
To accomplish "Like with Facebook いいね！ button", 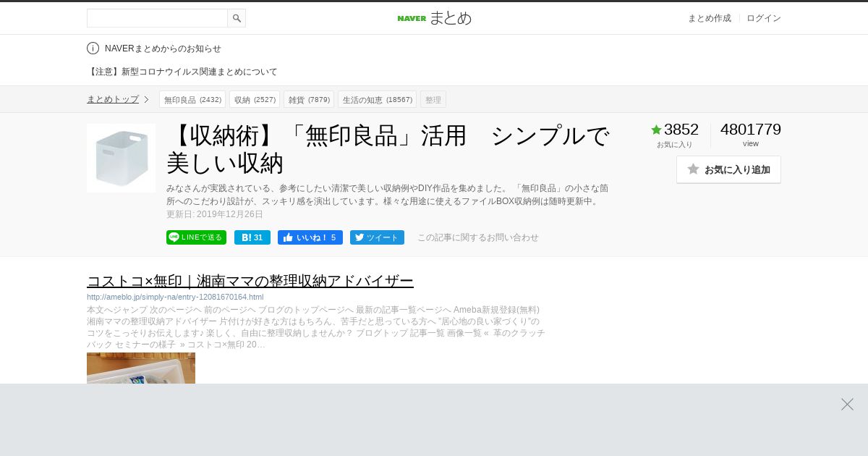I will (310, 237).
